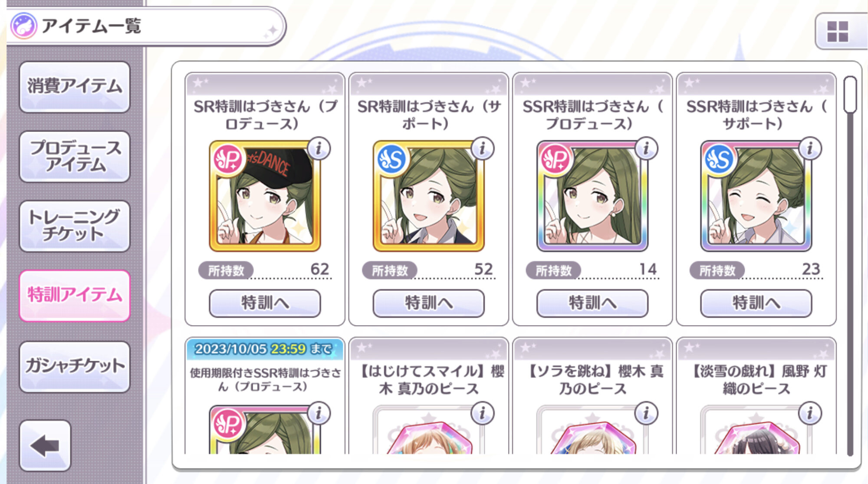Open info for SSR特訓はづきさん(サポート)

810,148
